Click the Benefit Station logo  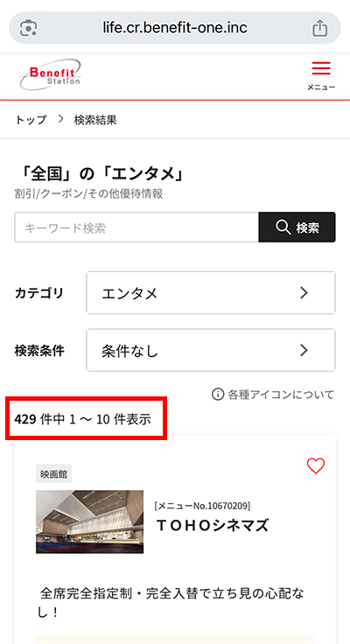point(50,75)
